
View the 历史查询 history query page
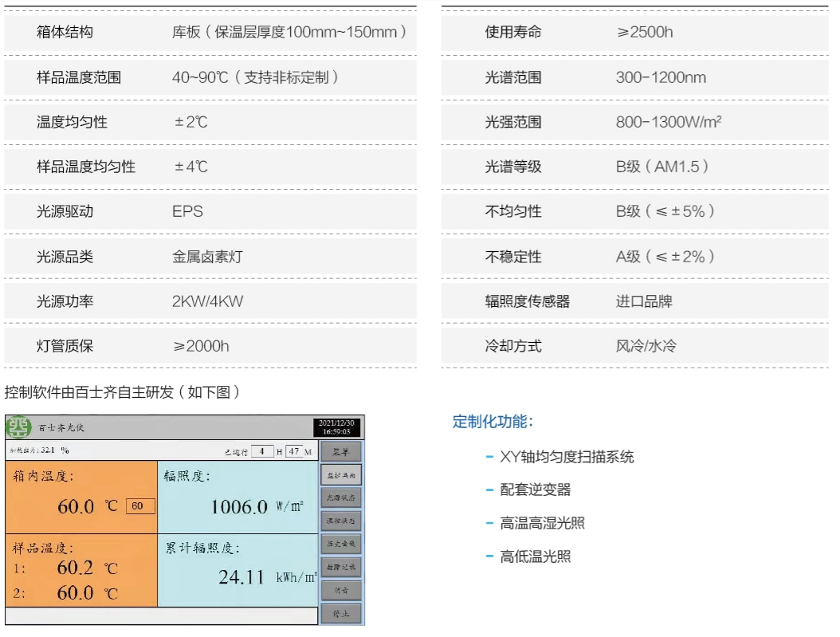point(341,544)
